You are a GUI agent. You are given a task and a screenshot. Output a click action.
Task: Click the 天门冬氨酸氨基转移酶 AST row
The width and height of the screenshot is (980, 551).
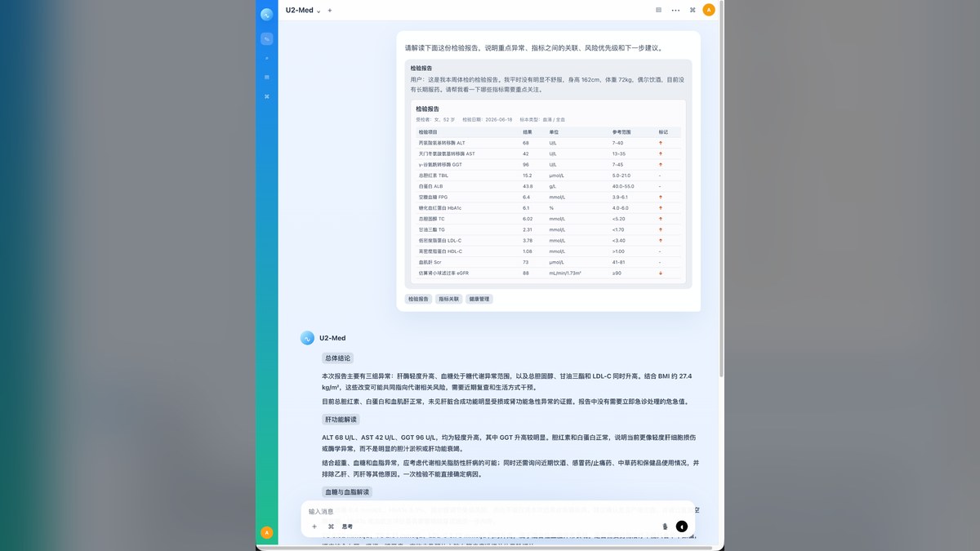tap(548, 153)
